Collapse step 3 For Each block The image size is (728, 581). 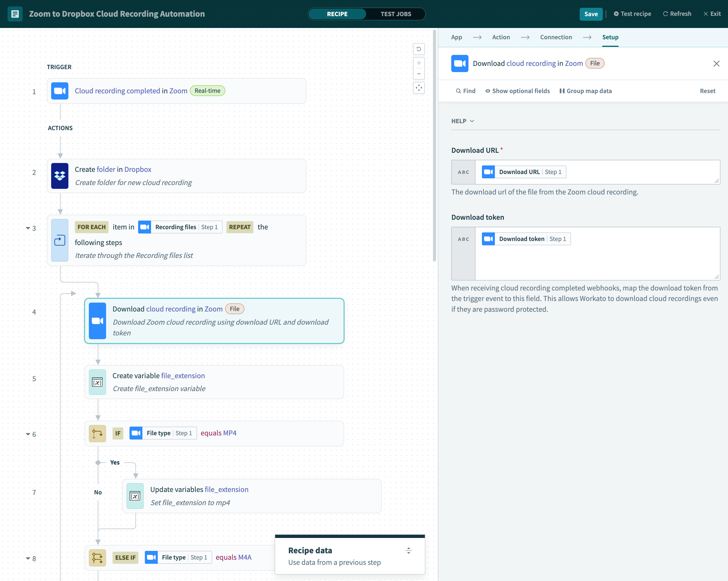28,228
